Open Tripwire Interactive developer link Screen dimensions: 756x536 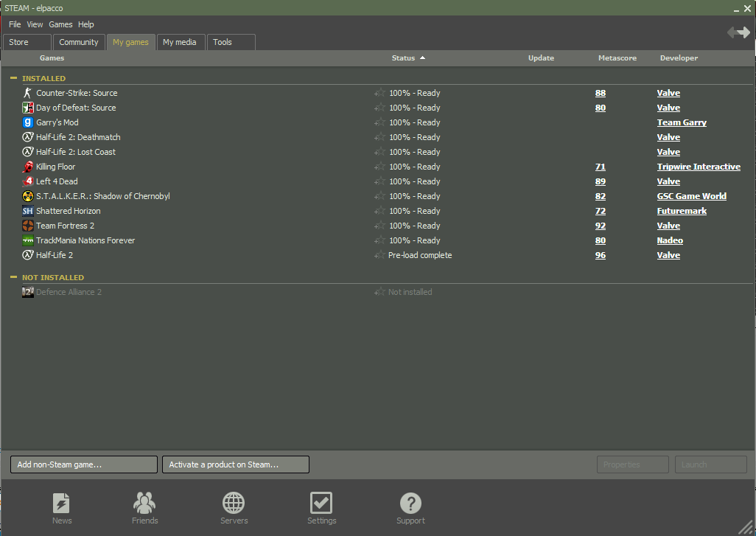click(699, 167)
